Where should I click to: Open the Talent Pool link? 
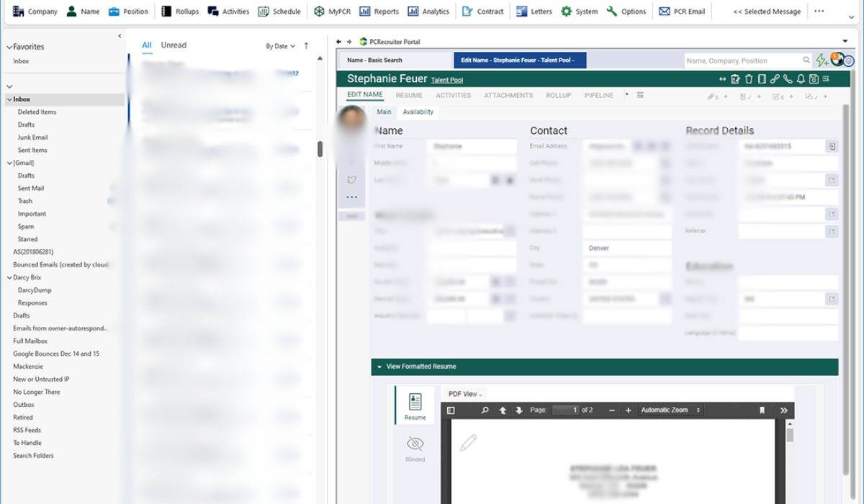447,80
